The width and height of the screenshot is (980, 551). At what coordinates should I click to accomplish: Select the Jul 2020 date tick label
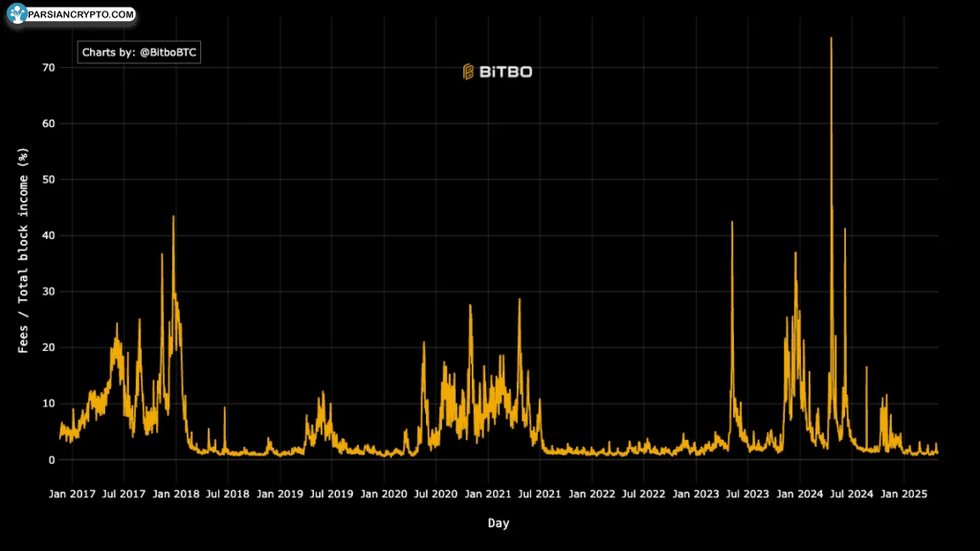[435, 495]
